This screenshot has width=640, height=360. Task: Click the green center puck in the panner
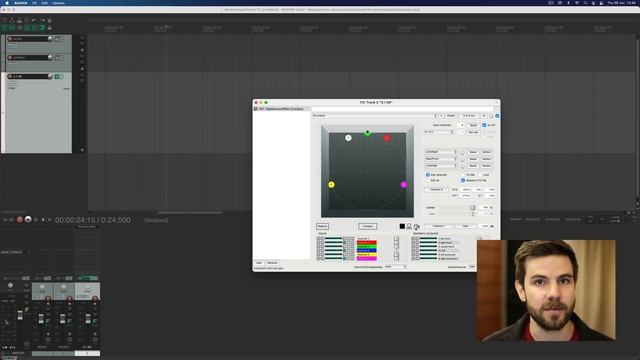(x=367, y=133)
